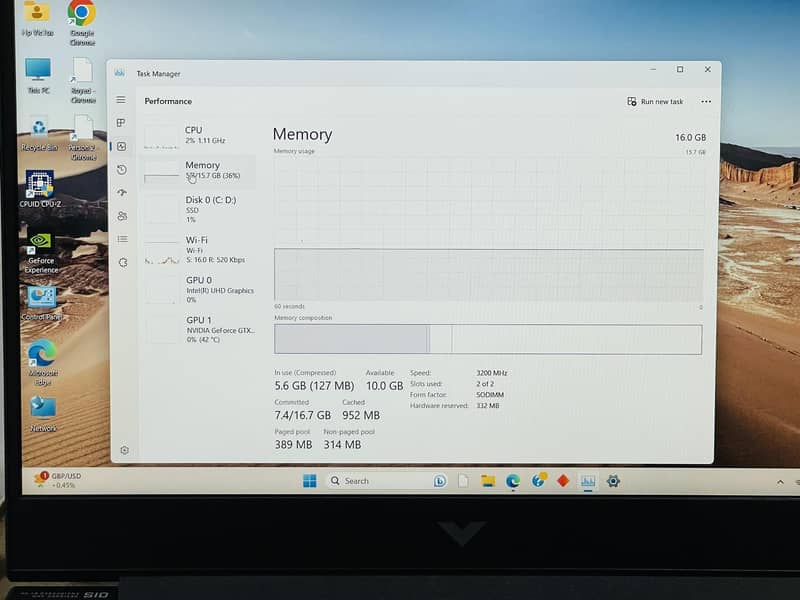Select GPU 1 NVIDIA GeForce GTX entry
Image resolution: width=800 pixels, height=600 pixels.
(x=200, y=329)
